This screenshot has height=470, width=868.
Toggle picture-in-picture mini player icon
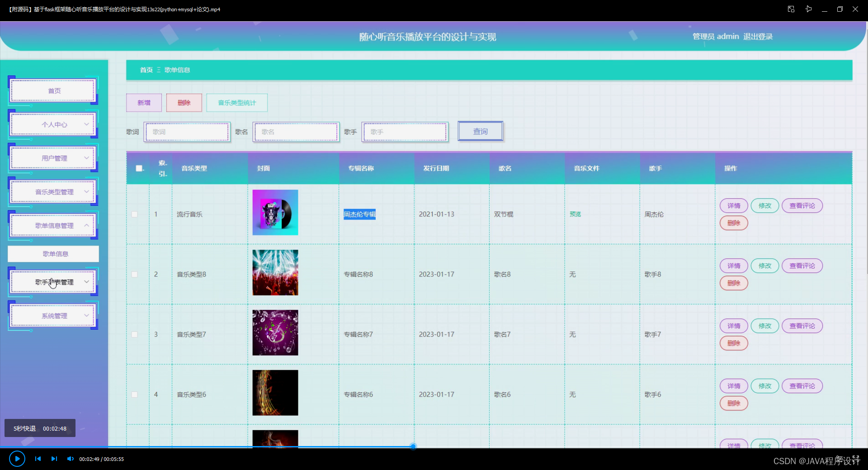[x=791, y=9]
